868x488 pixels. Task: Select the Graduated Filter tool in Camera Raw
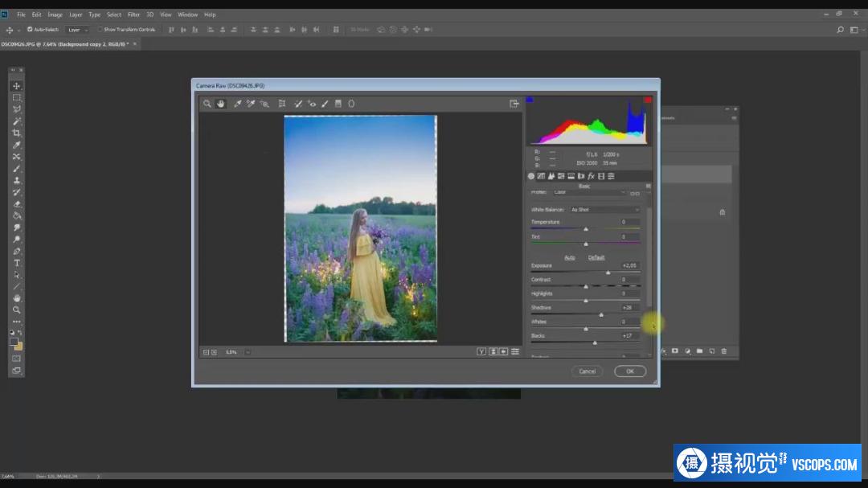pyautogui.click(x=338, y=104)
